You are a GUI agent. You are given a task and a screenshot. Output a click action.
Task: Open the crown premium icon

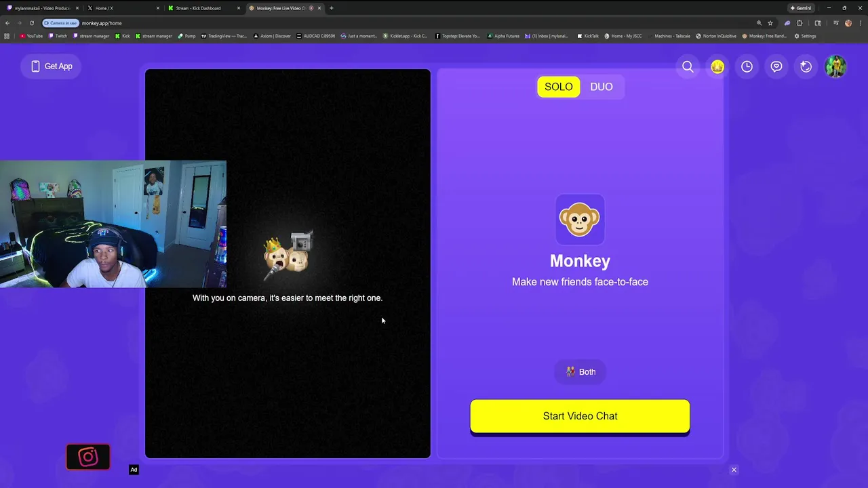717,66
